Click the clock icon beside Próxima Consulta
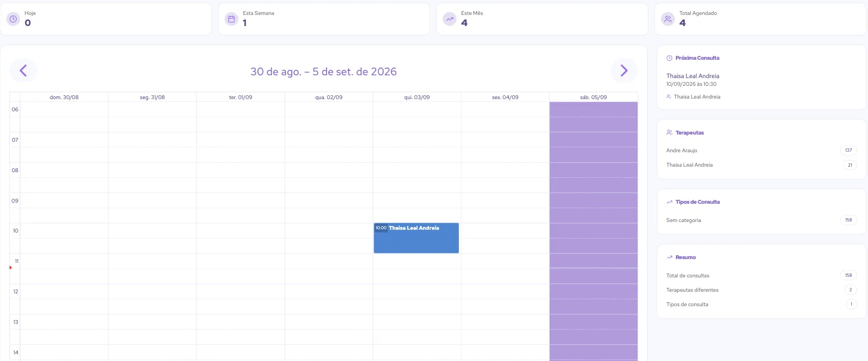The image size is (868, 361). pos(669,58)
